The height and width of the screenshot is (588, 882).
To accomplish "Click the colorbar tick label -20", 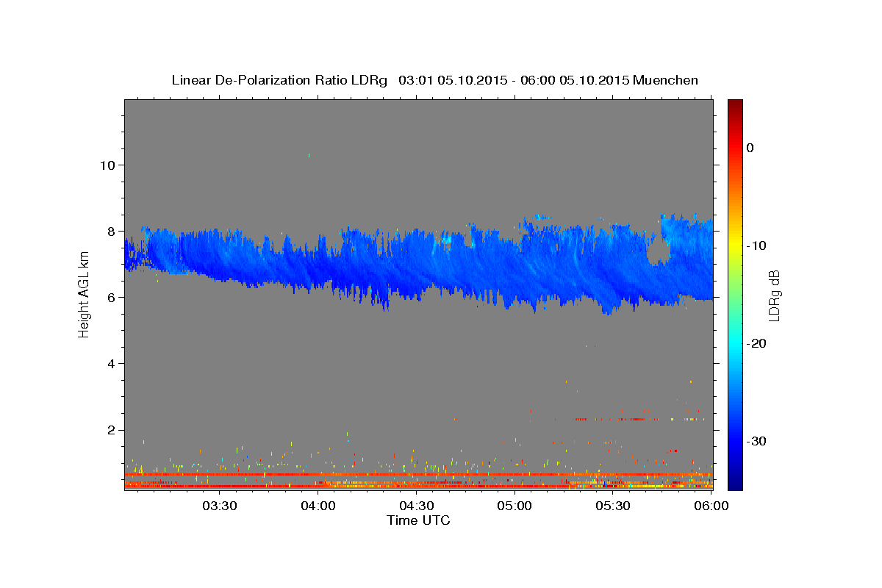I will pyautogui.click(x=756, y=343).
